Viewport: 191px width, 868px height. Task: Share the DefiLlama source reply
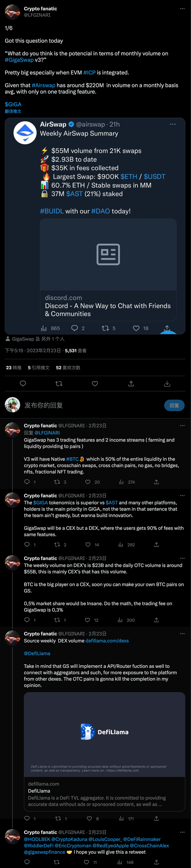coord(156,819)
